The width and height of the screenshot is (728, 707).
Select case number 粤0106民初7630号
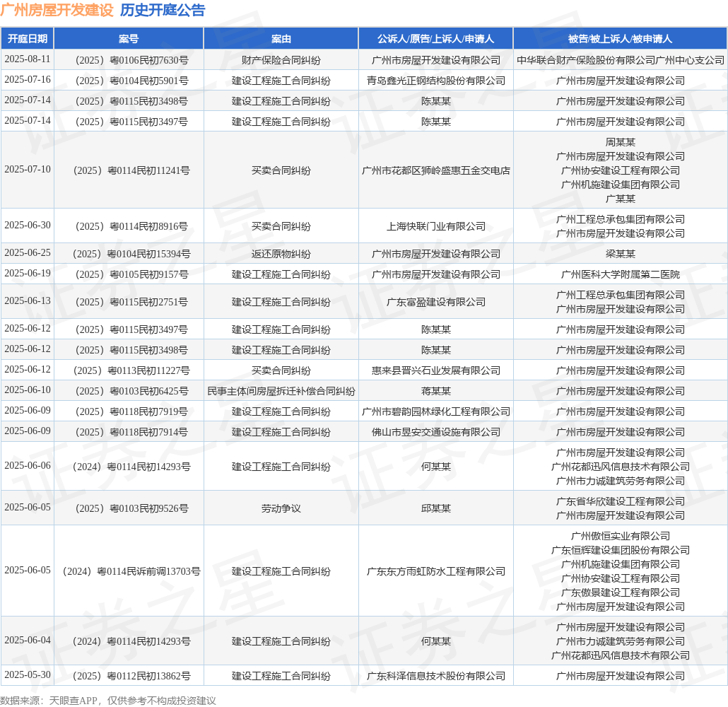click(132, 60)
